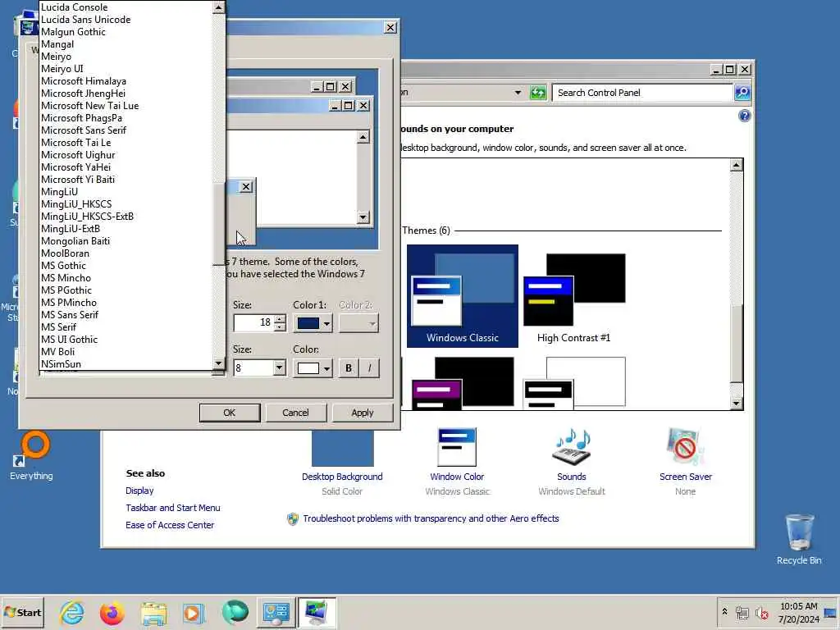The height and width of the screenshot is (630, 840).
Task: Open Troubleshoot transparency Aero effects link
Action: click(431, 518)
